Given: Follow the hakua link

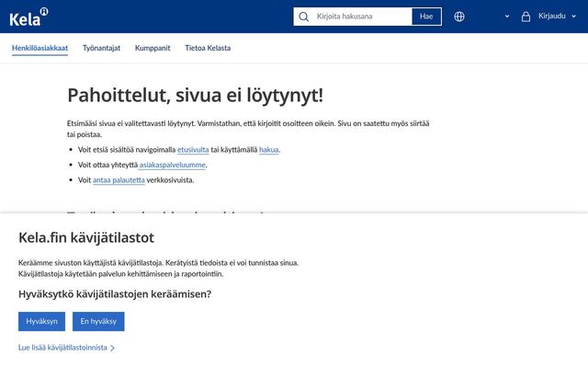Looking at the screenshot, I should (x=269, y=150).
